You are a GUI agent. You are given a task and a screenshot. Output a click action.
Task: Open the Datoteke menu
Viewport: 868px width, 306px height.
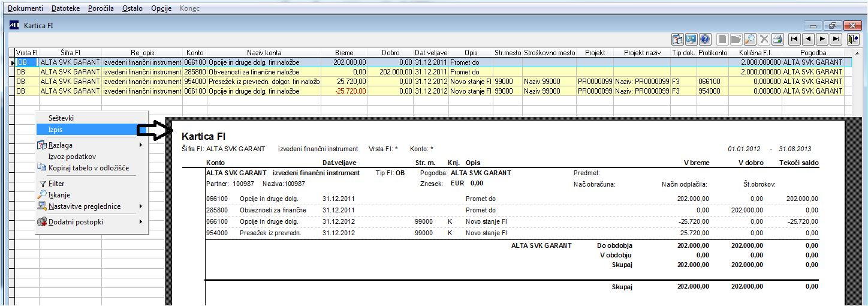coord(65,8)
